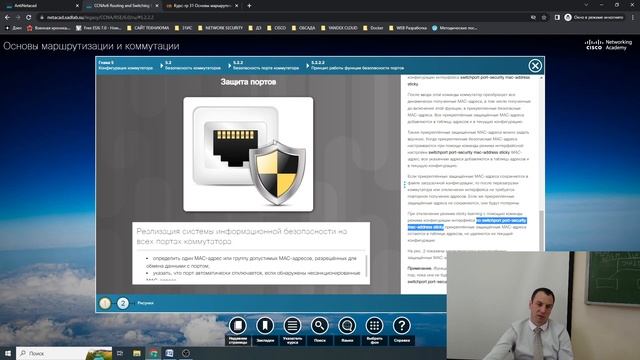
Task: Click breadcrumb 5.2.2 switch port security
Action: [x=266, y=65]
